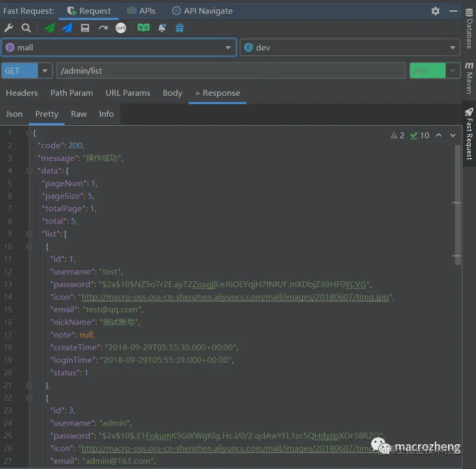Select the Pretty response view
The width and height of the screenshot is (476, 469).
pos(47,114)
